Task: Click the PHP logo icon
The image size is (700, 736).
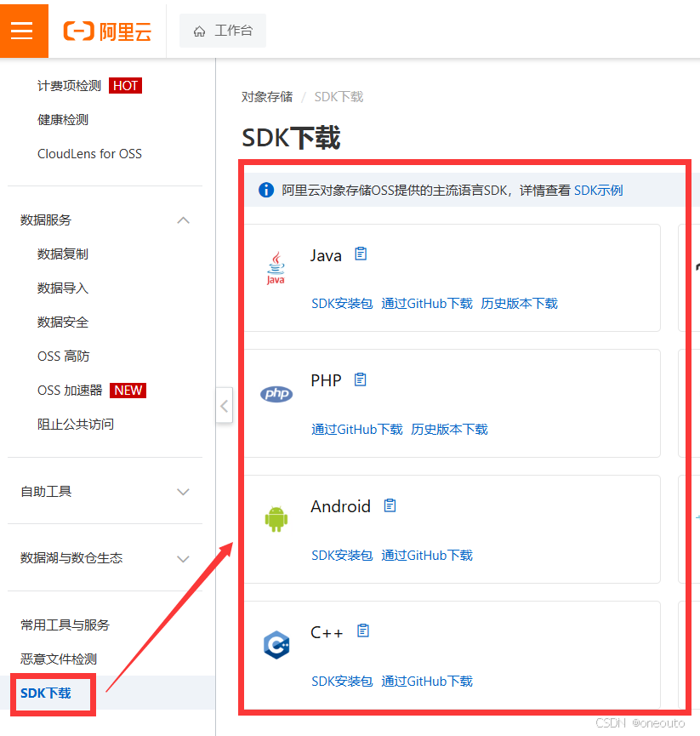Action: click(276, 394)
